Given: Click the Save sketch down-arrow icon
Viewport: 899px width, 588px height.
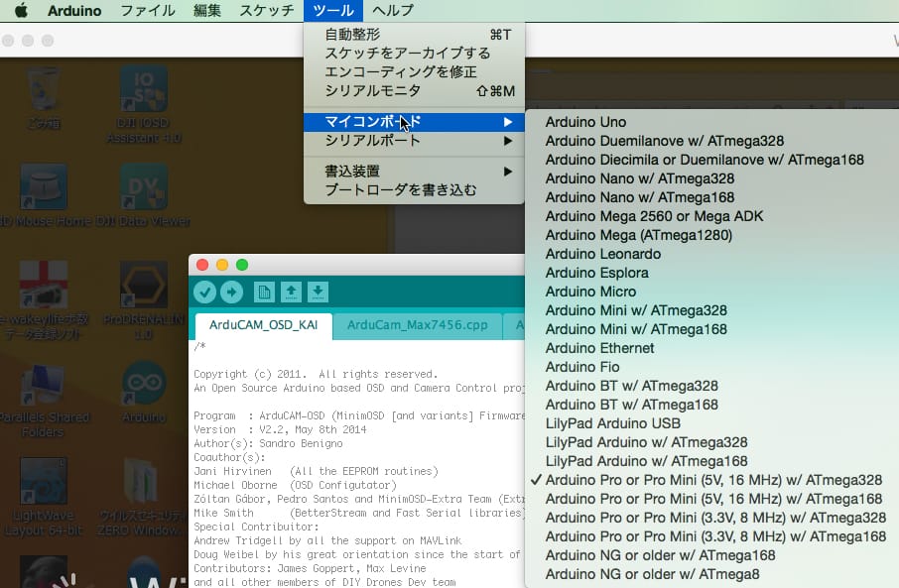Looking at the screenshot, I should [x=318, y=292].
